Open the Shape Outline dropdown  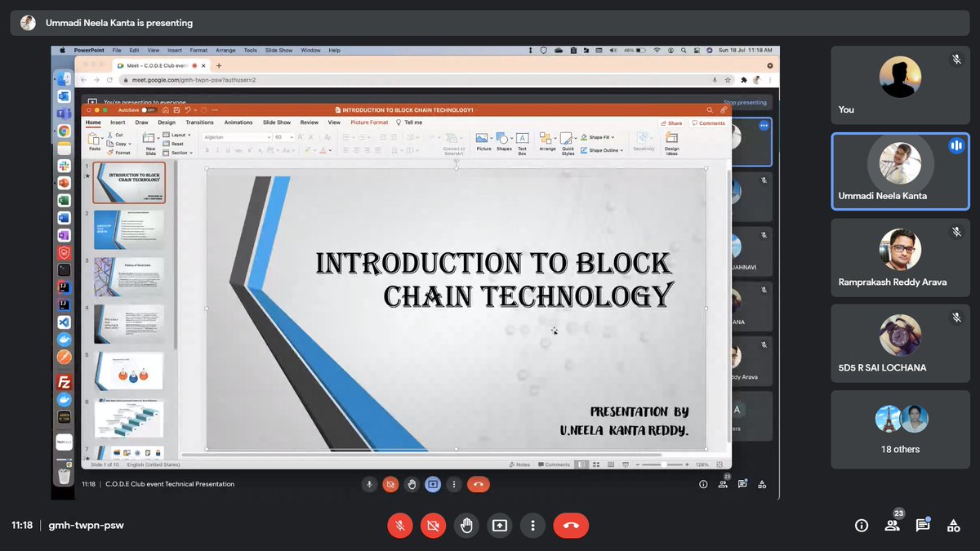click(602, 150)
